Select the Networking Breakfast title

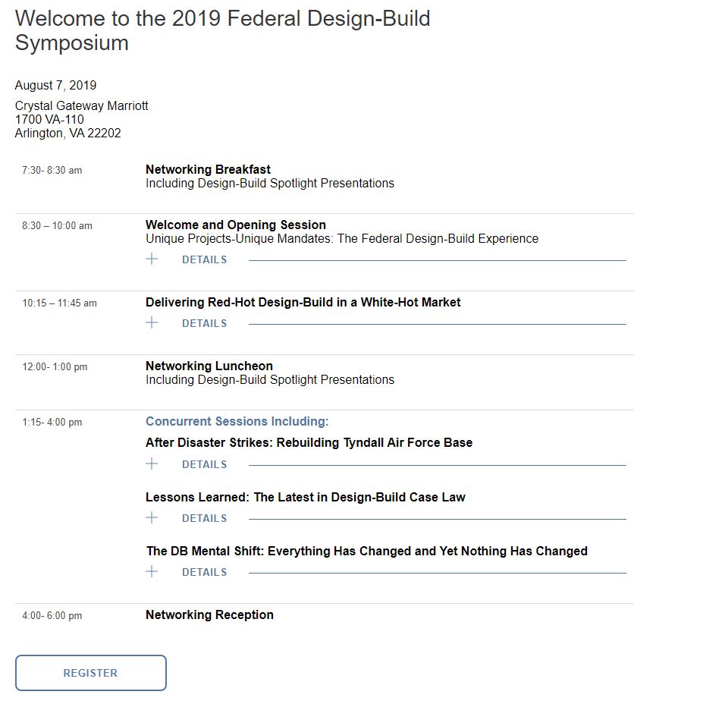tap(208, 170)
